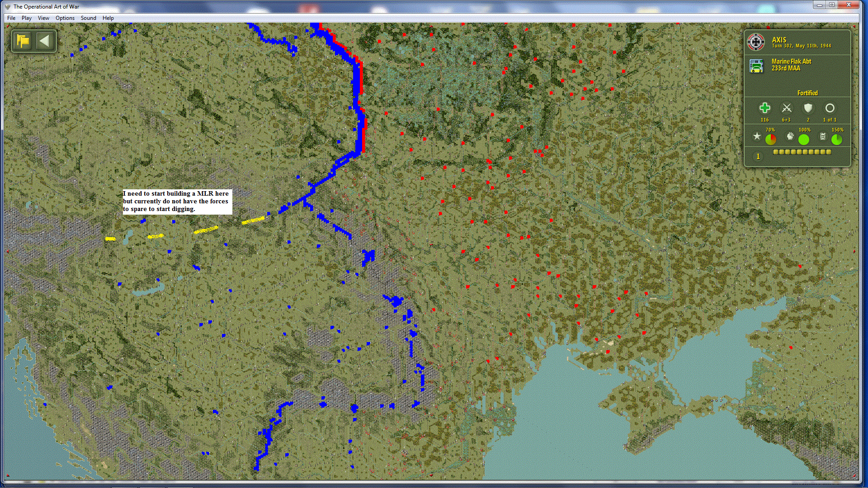Click the number 1 badge in unit panel

point(758,156)
